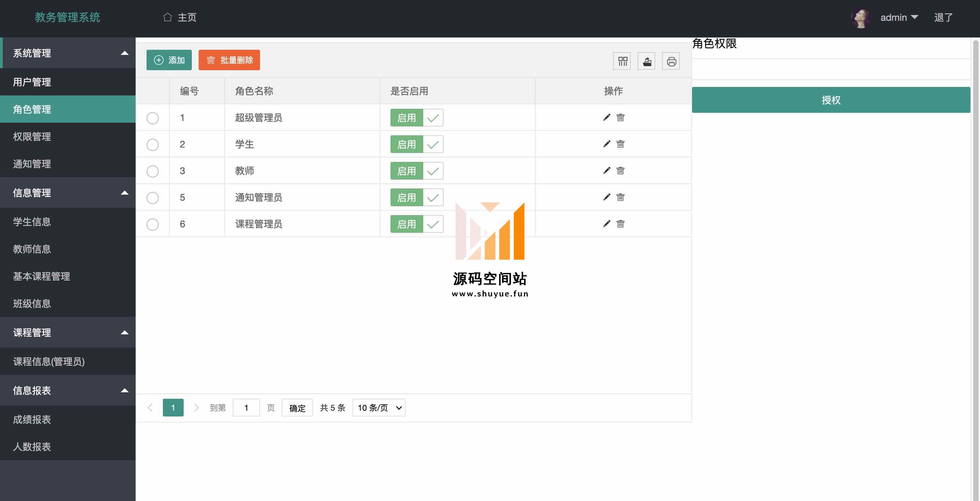The width and height of the screenshot is (980, 501).
Task: Click current page 1 button
Action: point(173,408)
